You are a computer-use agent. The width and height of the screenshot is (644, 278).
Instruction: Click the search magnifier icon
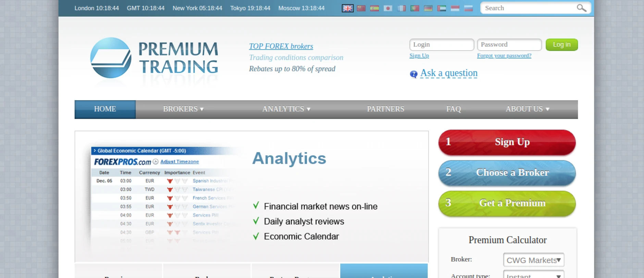coord(581,8)
